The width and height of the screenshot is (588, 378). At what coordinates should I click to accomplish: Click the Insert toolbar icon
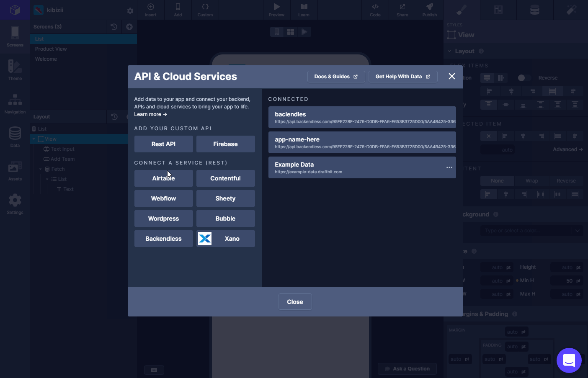coord(151,10)
